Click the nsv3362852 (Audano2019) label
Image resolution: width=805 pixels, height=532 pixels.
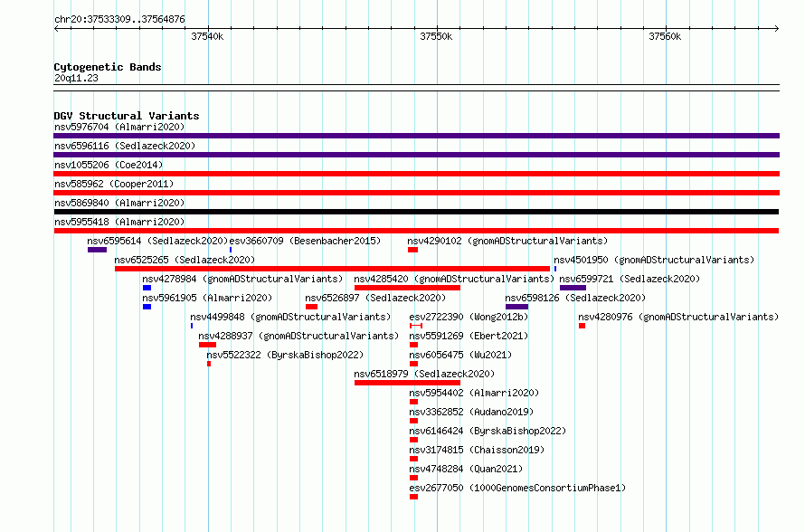click(471, 412)
